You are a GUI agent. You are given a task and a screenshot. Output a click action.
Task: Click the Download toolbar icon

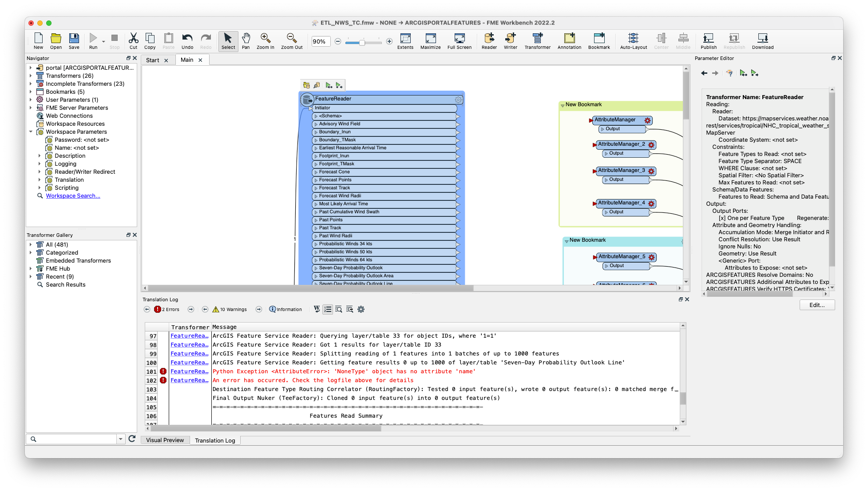point(763,41)
